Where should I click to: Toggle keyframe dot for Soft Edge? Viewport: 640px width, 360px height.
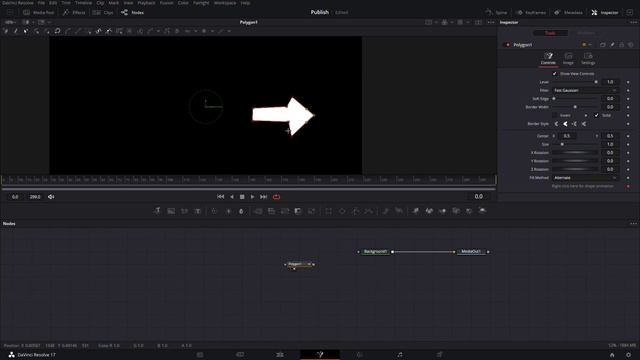tap(628, 99)
